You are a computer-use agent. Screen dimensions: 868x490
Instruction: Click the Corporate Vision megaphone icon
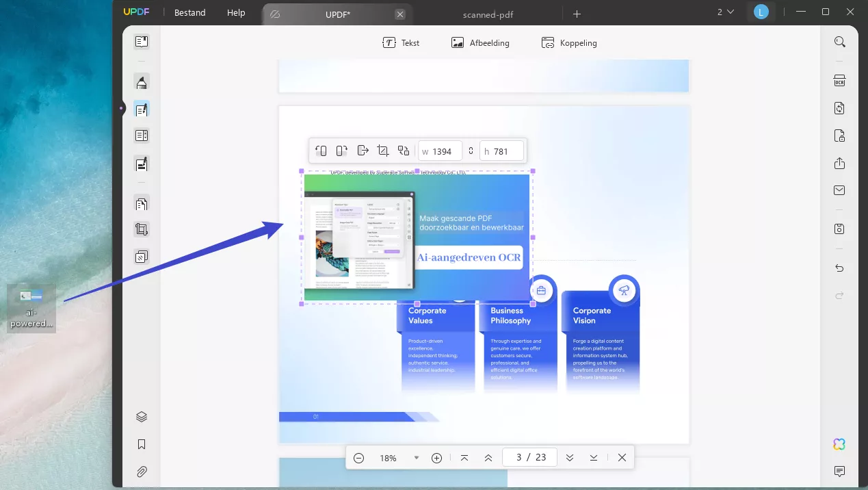[x=624, y=290]
